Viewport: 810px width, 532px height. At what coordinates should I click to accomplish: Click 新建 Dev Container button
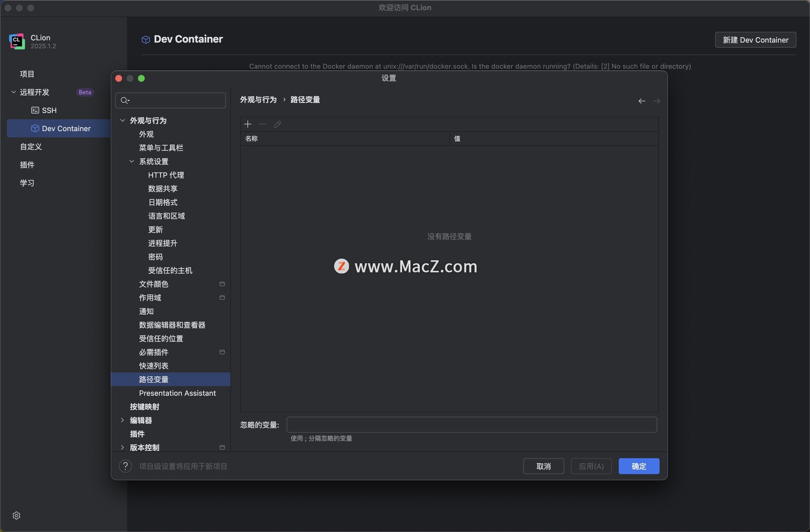pyautogui.click(x=756, y=40)
